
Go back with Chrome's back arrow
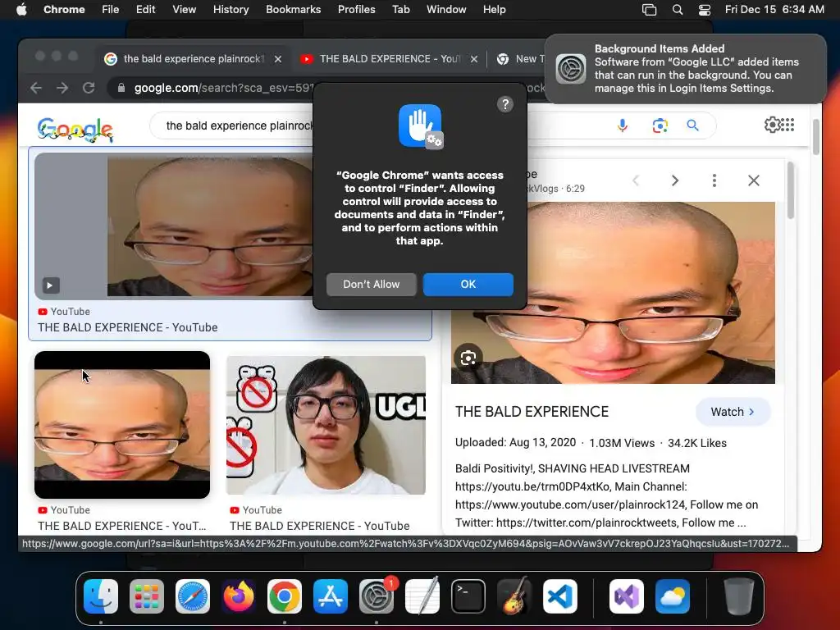[x=36, y=88]
